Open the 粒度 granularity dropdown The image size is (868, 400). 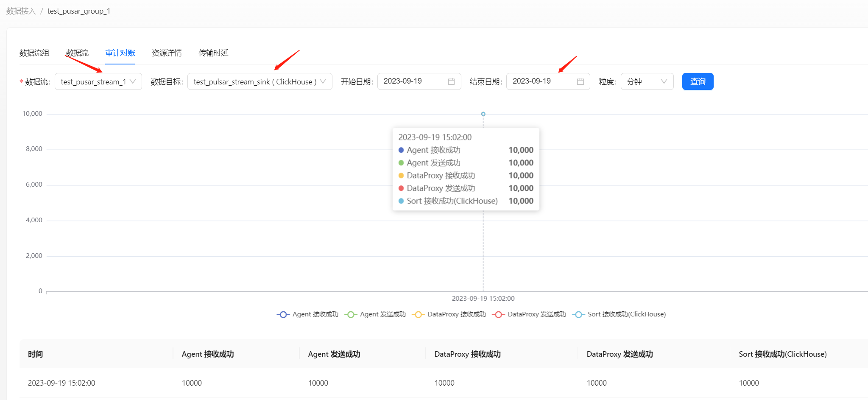tap(647, 81)
